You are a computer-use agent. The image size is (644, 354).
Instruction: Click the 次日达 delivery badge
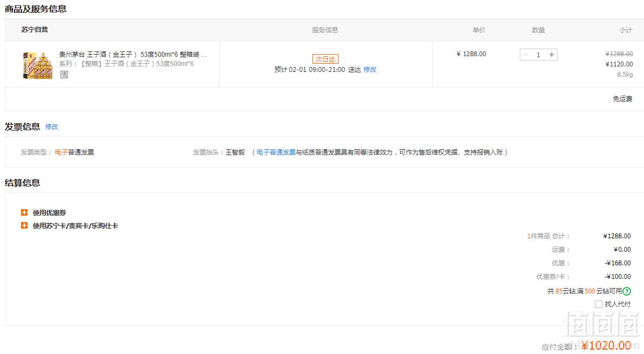[326, 59]
